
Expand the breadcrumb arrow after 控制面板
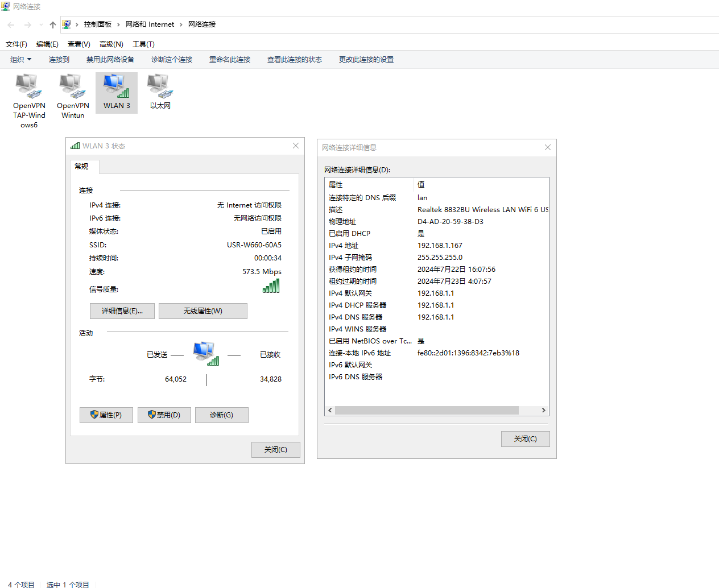pyautogui.click(x=118, y=24)
